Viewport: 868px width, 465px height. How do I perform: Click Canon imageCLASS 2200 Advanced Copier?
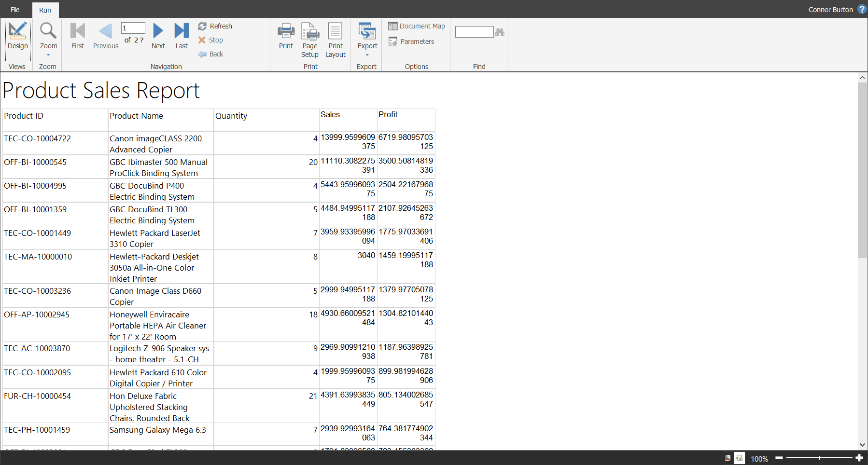[x=161, y=143]
